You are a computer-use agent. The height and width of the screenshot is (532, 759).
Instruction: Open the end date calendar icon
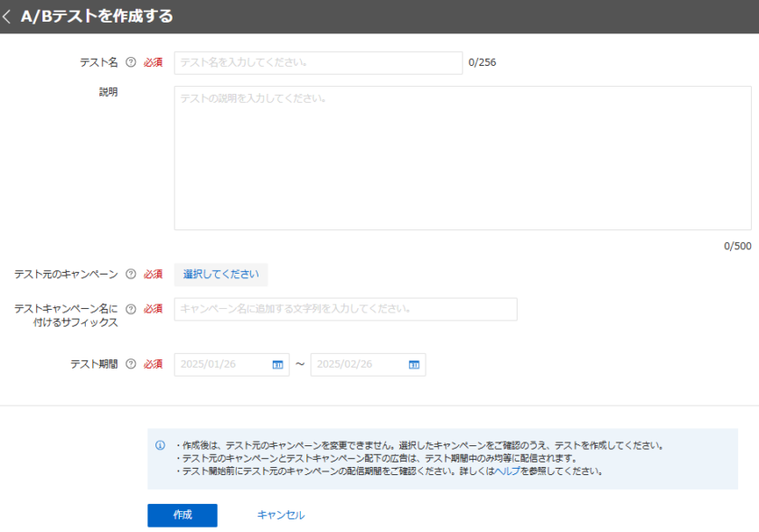click(x=414, y=365)
